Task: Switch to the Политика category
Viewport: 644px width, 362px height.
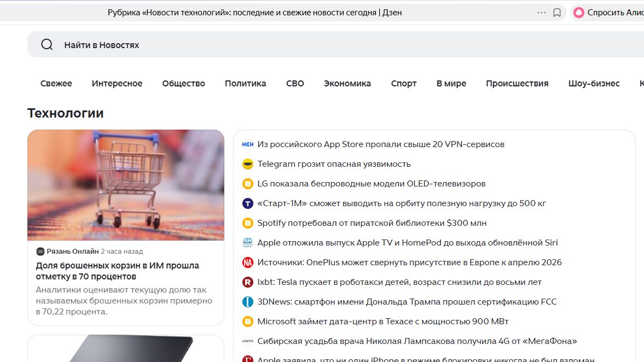Action: click(x=245, y=83)
